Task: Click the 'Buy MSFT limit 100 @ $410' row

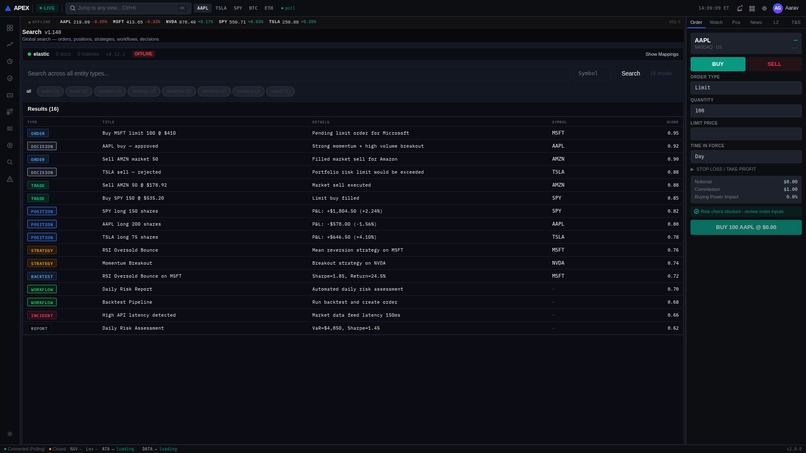Action: (x=353, y=133)
